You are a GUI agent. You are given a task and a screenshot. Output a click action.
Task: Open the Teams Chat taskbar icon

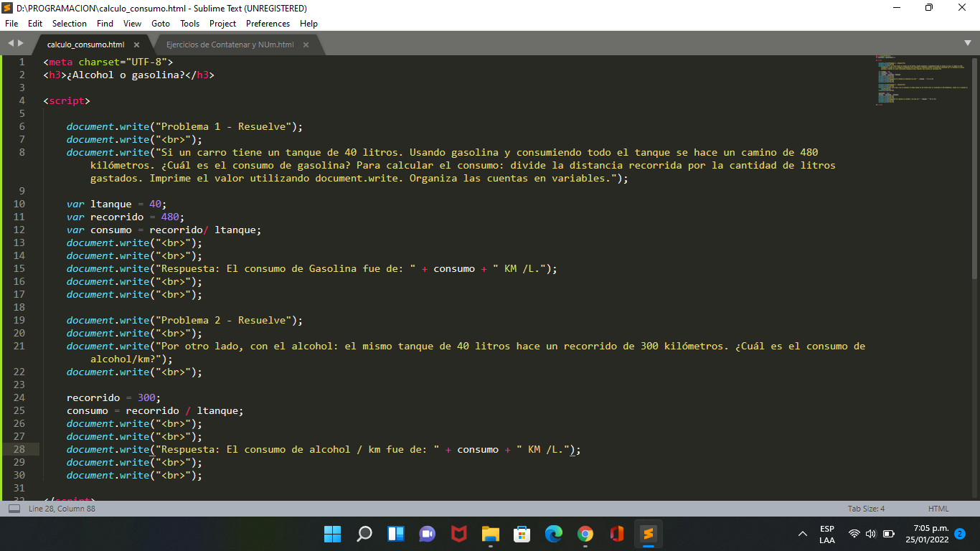click(x=428, y=534)
